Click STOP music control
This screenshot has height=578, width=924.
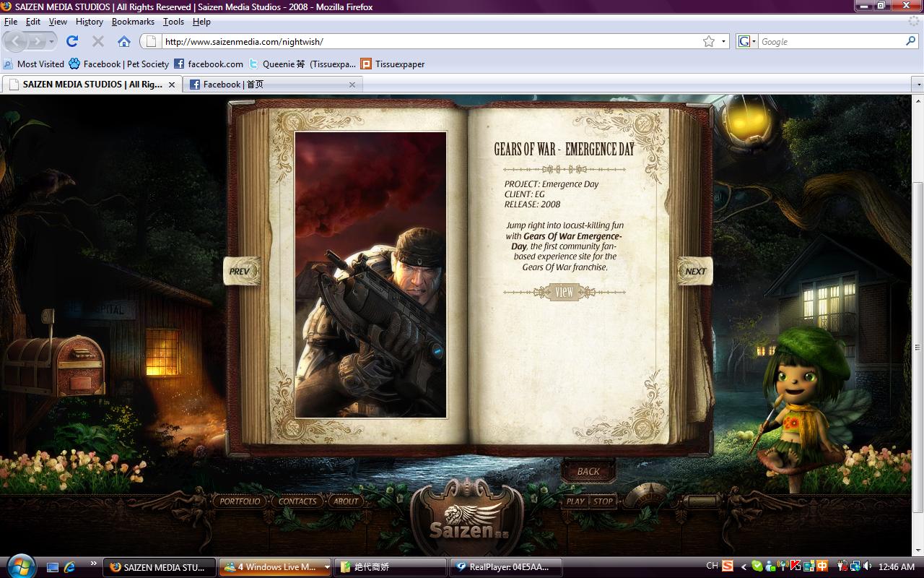click(603, 501)
